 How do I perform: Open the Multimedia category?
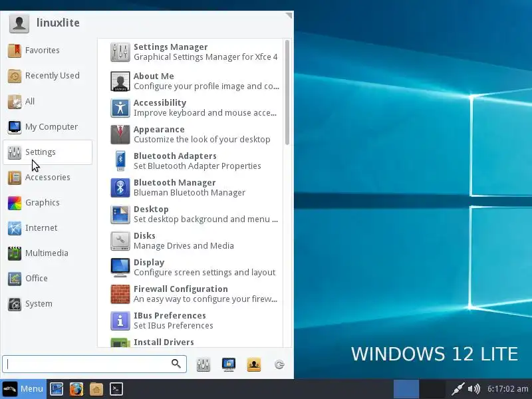pyautogui.click(x=47, y=253)
